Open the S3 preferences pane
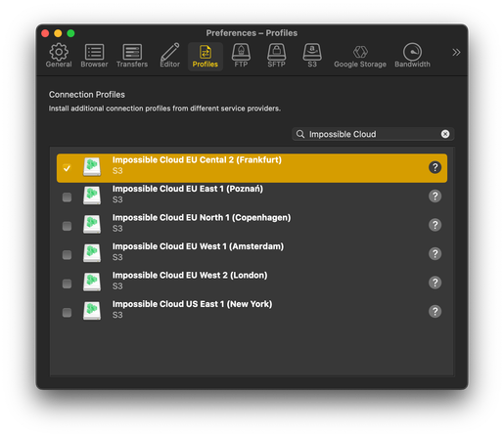The image size is (504, 437). click(312, 56)
